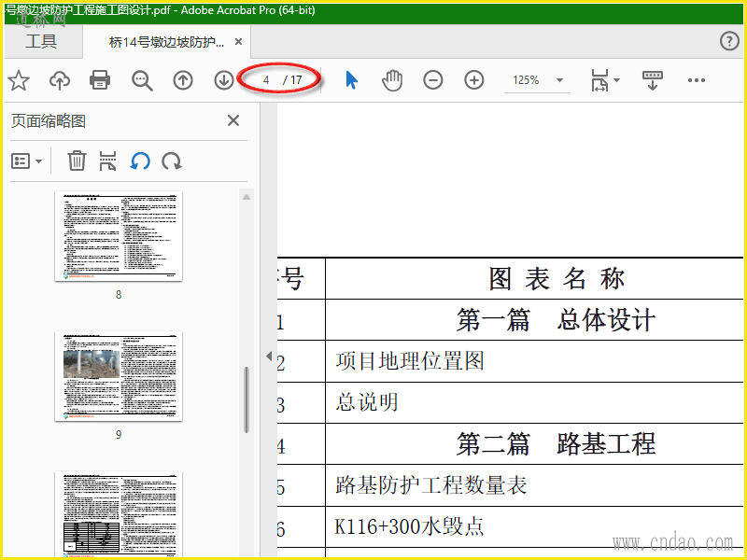The height and width of the screenshot is (560, 747).
Task: Open the find text magnifier tool
Action: pos(142,81)
